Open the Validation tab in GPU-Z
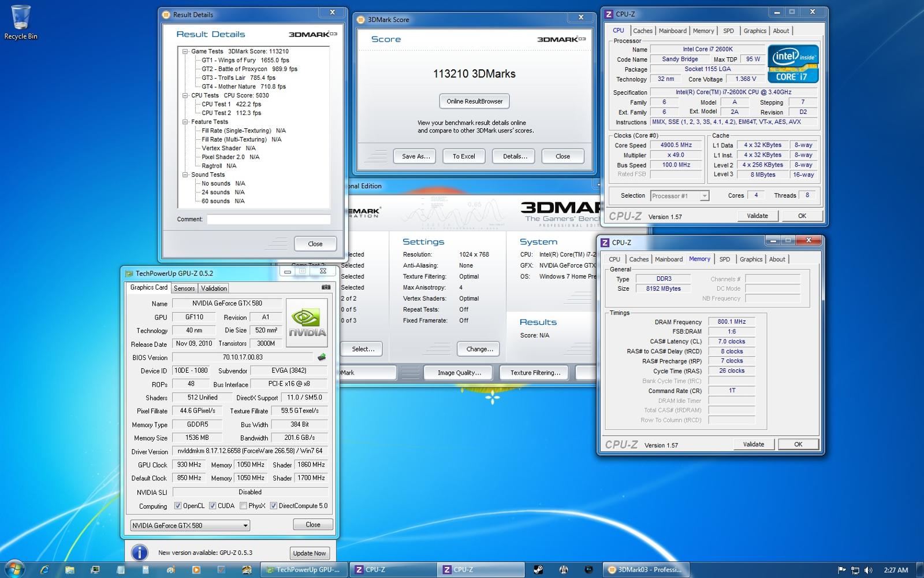Screen dimensions: 924x578 click(x=214, y=288)
